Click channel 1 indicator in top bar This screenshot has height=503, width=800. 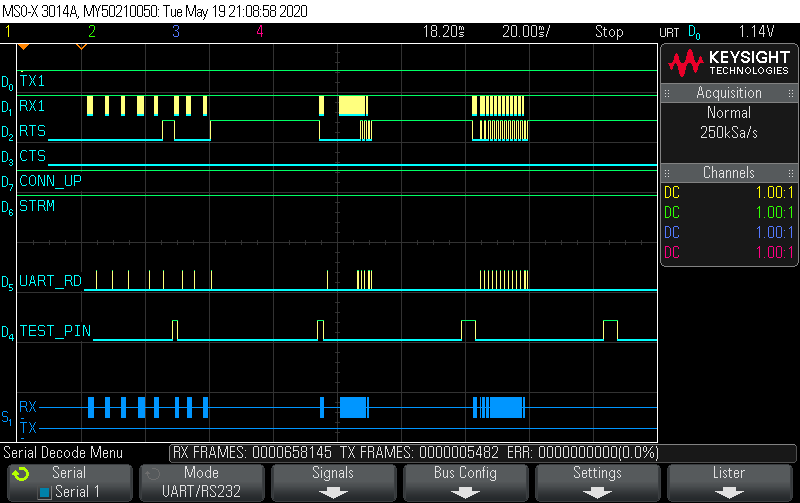(8, 32)
